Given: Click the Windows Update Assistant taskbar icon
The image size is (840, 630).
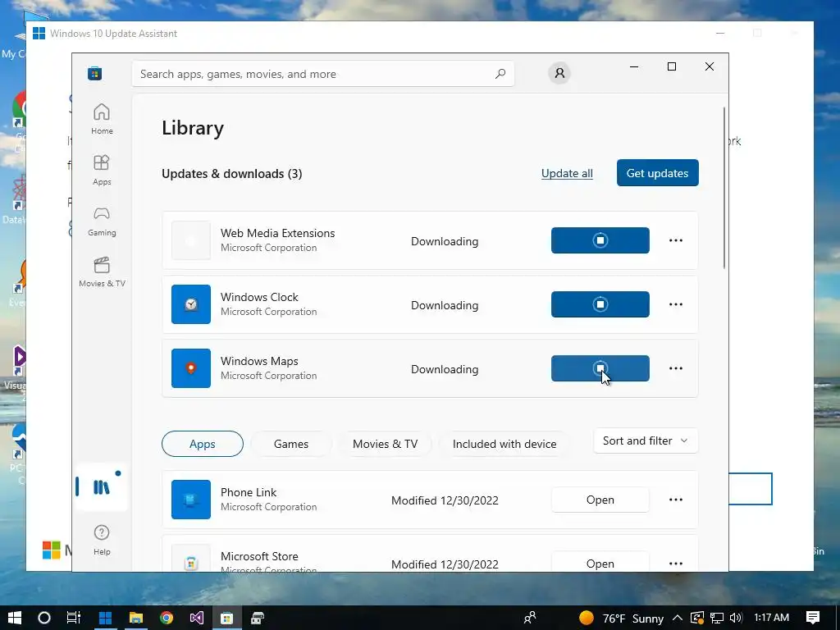Looking at the screenshot, I should 106,618.
